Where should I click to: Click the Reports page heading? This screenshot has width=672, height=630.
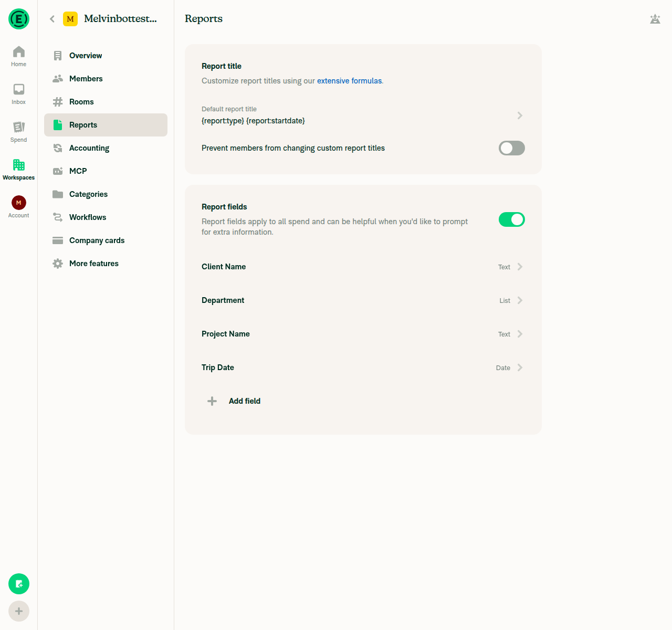[204, 19]
